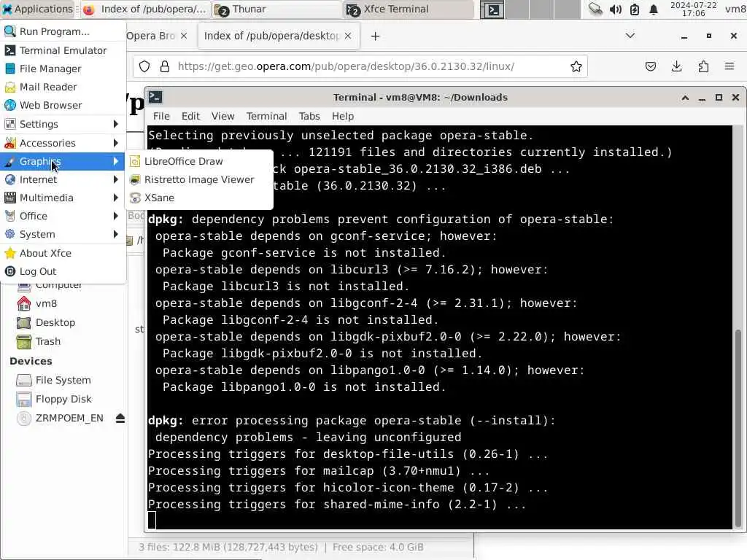Switch to Thunar taskbar window button

(x=276, y=9)
